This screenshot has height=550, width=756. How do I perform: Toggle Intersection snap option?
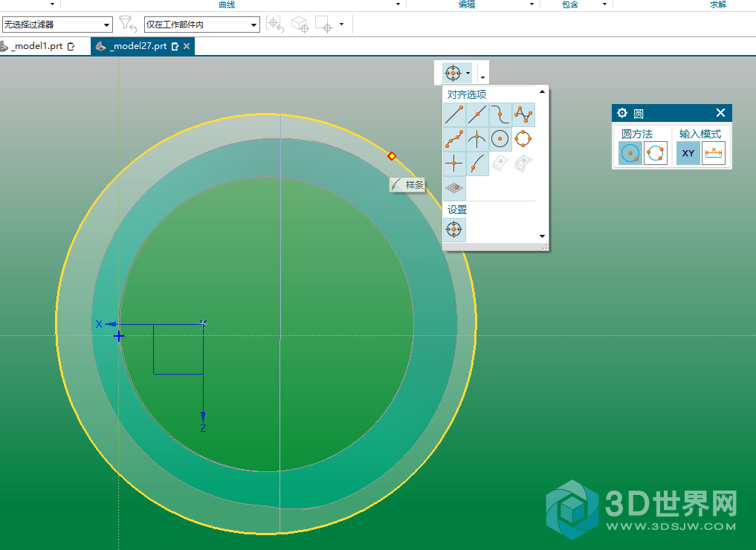coord(477,139)
